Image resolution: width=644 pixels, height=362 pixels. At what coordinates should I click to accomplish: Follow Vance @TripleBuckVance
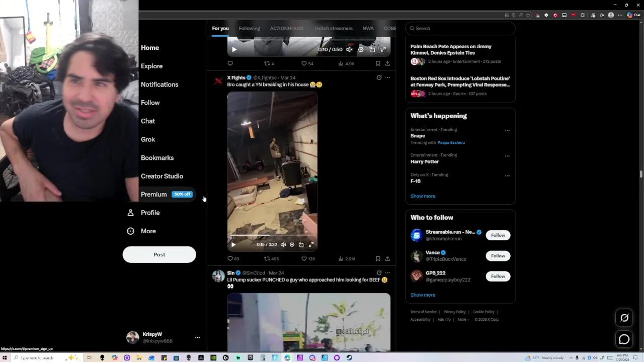[498, 256]
